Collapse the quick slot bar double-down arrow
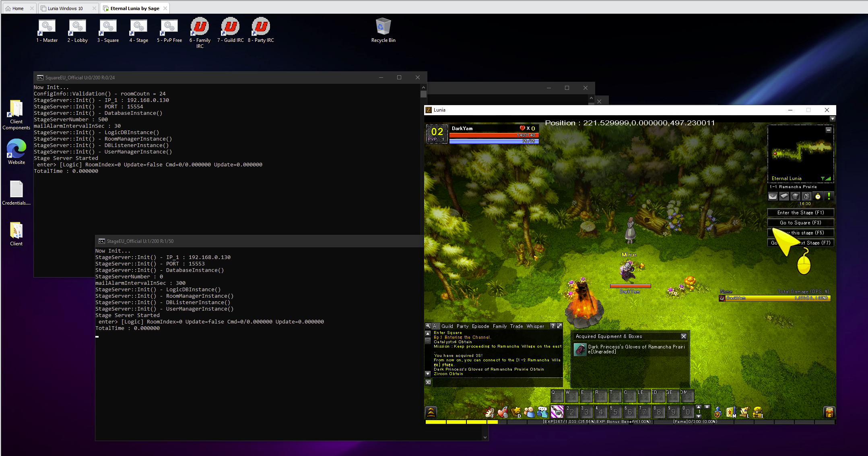This screenshot has height=456, width=868. pyautogui.click(x=707, y=407)
